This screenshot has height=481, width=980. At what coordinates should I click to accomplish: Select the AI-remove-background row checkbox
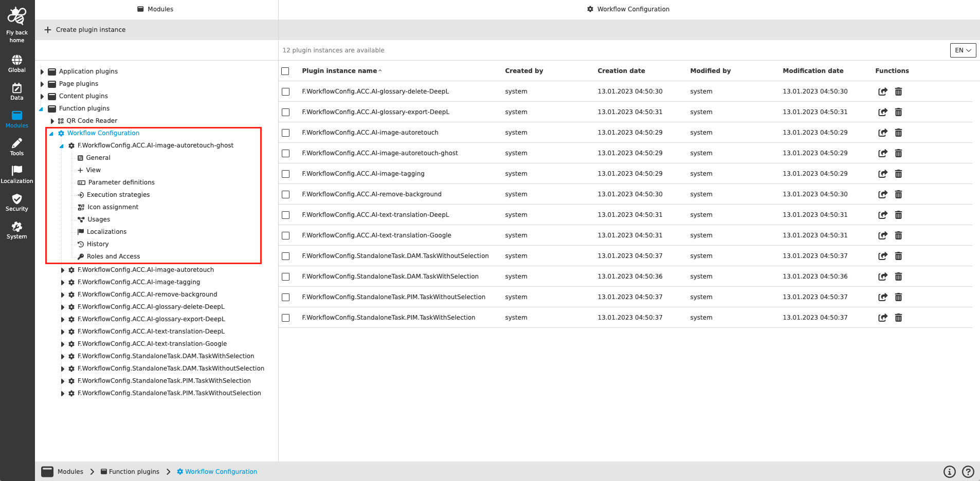coord(286,194)
